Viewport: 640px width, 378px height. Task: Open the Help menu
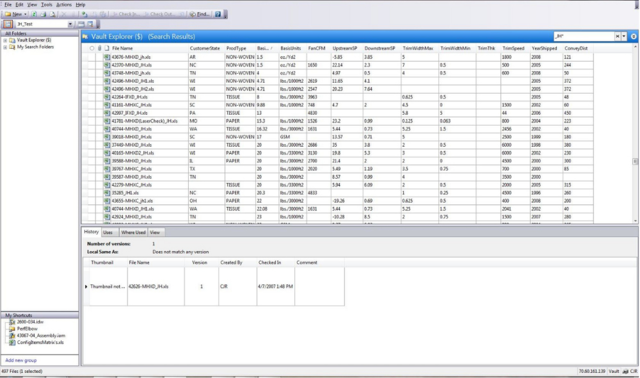click(x=80, y=4)
